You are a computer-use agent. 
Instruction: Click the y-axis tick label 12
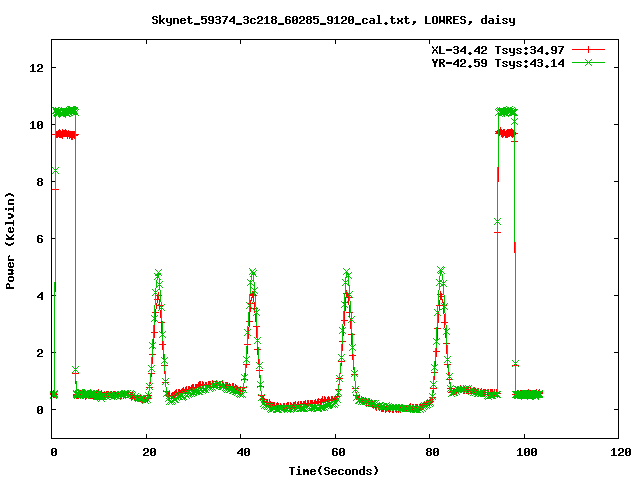(36, 68)
